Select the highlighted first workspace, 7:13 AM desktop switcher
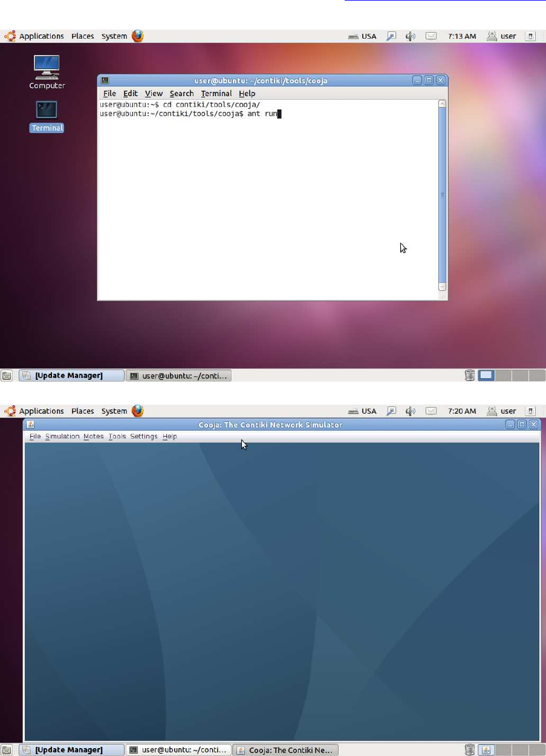 pos(487,376)
